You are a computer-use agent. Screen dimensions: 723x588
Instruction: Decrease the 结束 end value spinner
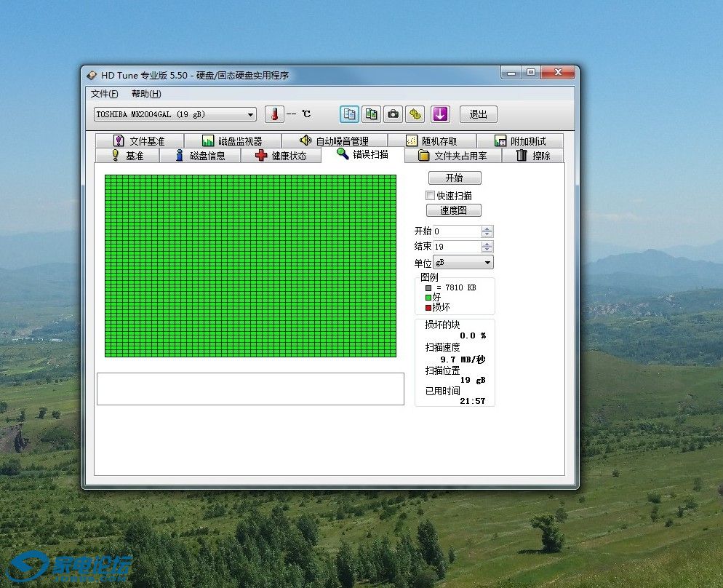(x=487, y=250)
